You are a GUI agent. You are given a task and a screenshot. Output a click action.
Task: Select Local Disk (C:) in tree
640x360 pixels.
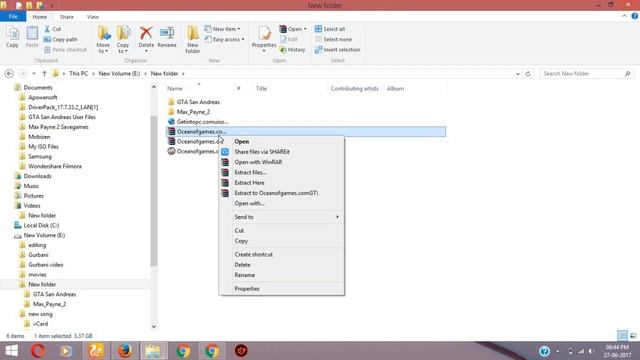coord(41,225)
